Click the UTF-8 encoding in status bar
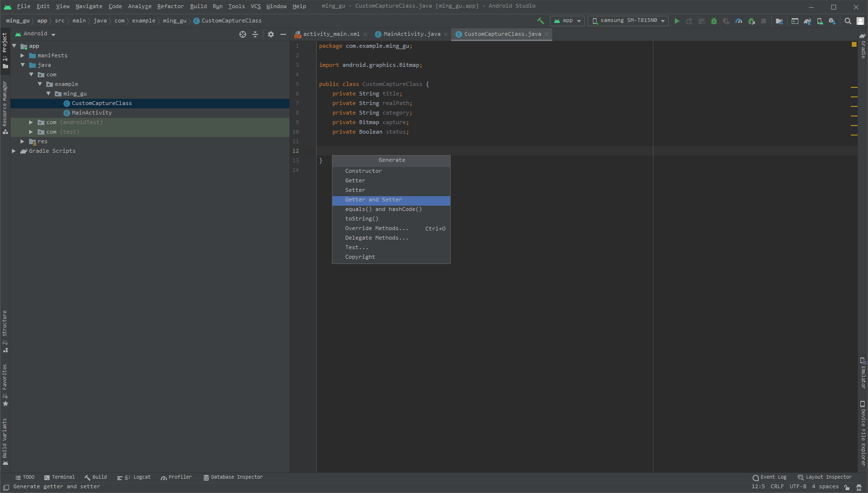The image size is (868, 493). 798,487
